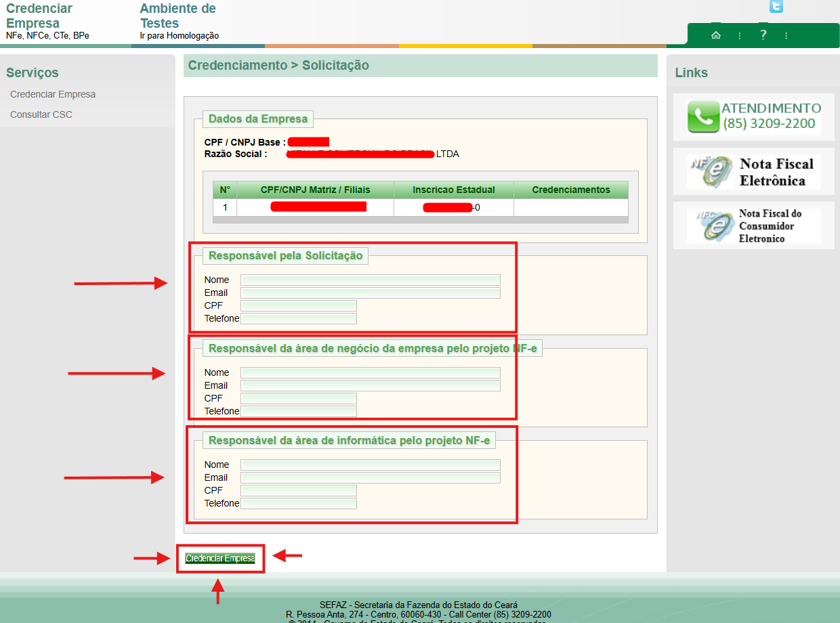Screen dimensions: 840x623
Task: Select Telefone field under Responsável pela Solicitação
Action: 298,319
